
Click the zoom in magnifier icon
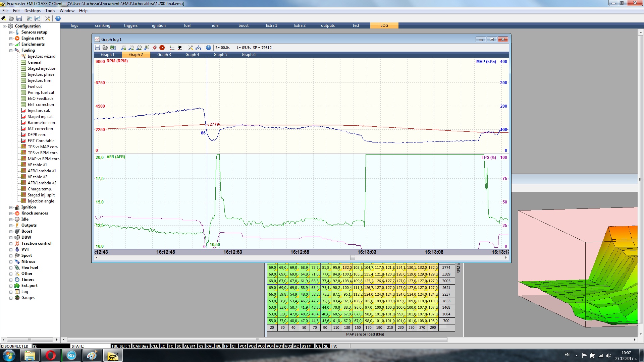coord(123,48)
